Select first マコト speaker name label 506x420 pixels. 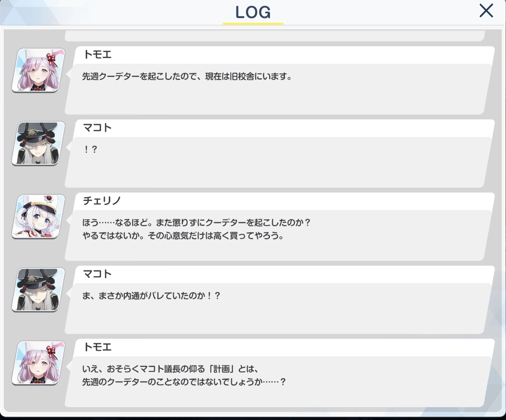pos(97,128)
